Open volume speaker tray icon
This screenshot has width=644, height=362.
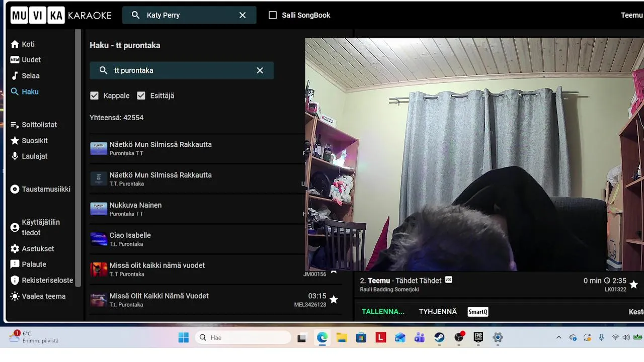[x=626, y=337]
